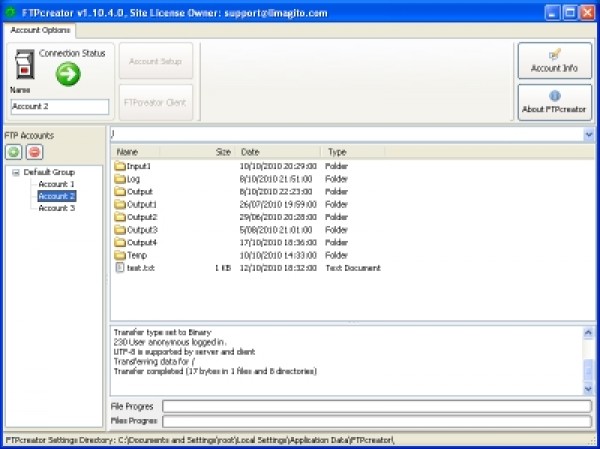Open About FTPcreator dialog

[554, 102]
